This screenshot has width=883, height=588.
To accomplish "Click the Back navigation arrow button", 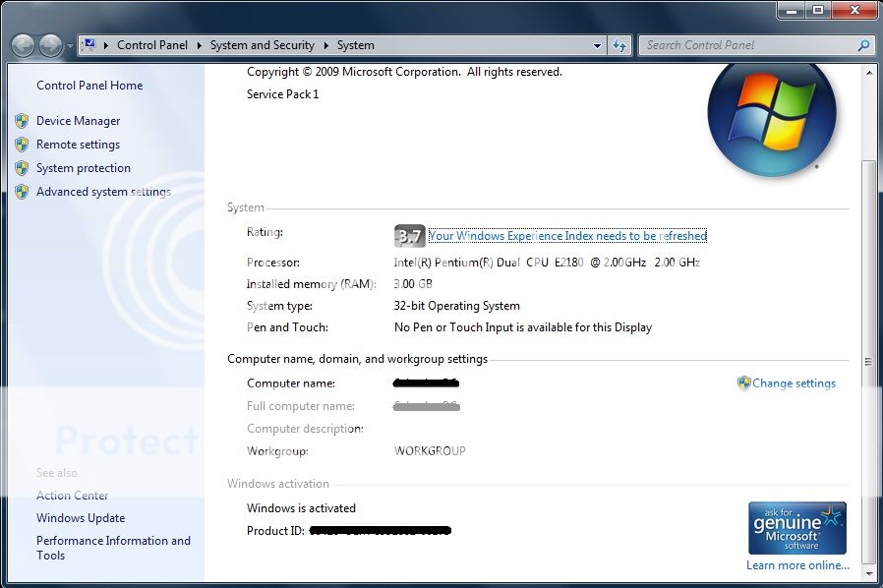I will point(24,45).
